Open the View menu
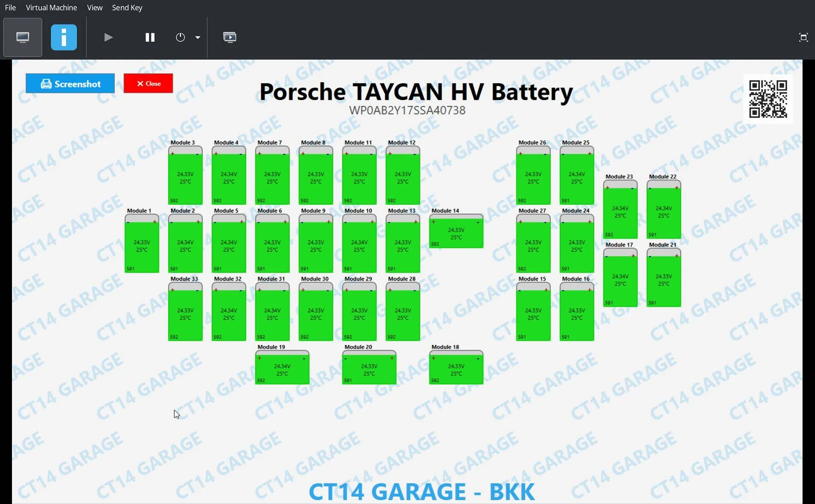This screenshot has width=815, height=504. (x=95, y=8)
